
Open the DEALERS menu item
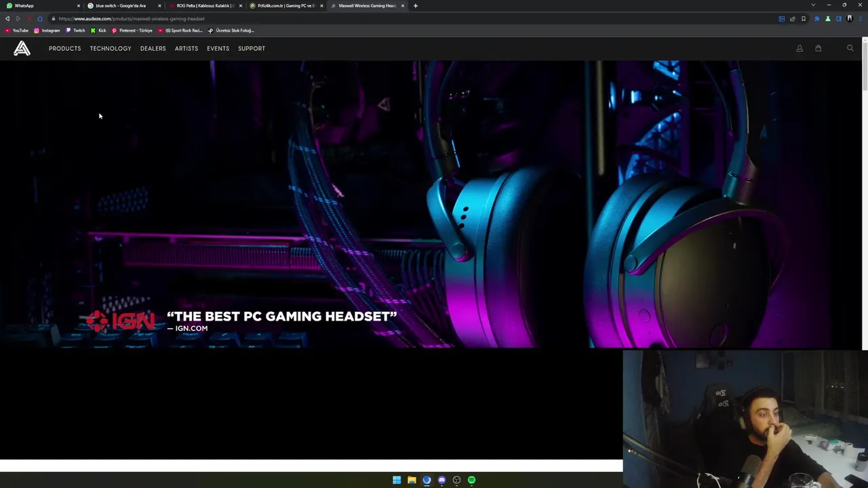coord(153,48)
